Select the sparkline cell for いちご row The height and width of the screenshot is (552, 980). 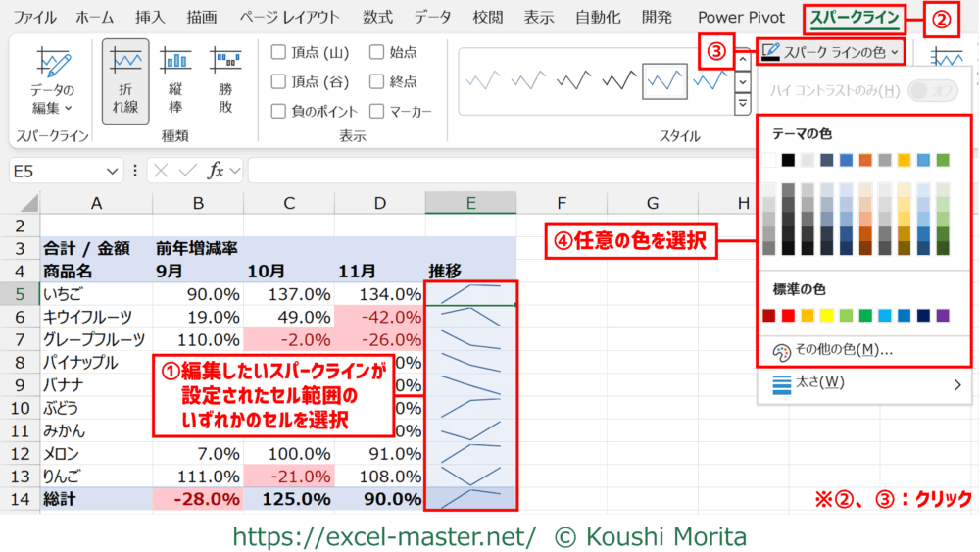point(471,293)
